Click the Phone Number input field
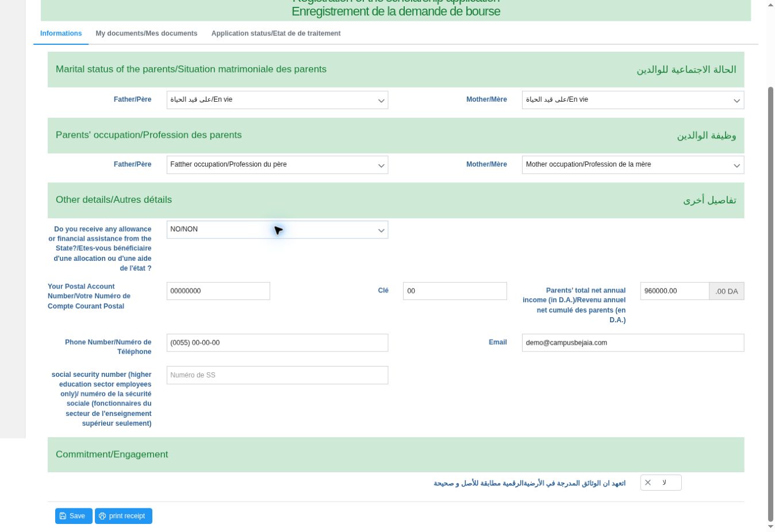This screenshot has height=532, width=775. pos(277,342)
